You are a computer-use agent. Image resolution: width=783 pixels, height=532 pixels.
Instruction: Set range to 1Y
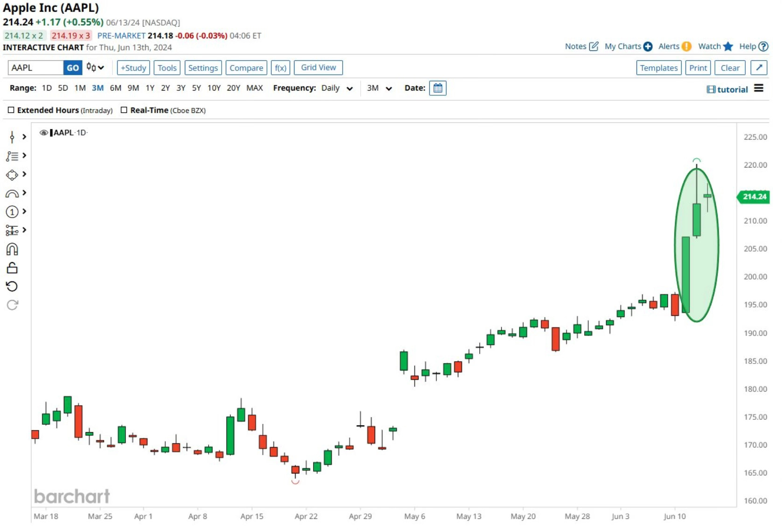tap(150, 88)
